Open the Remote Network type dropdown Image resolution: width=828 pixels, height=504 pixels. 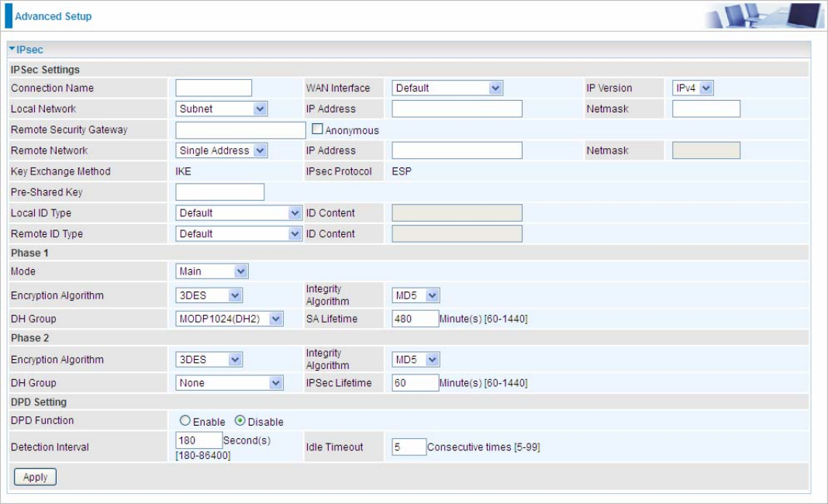click(221, 150)
